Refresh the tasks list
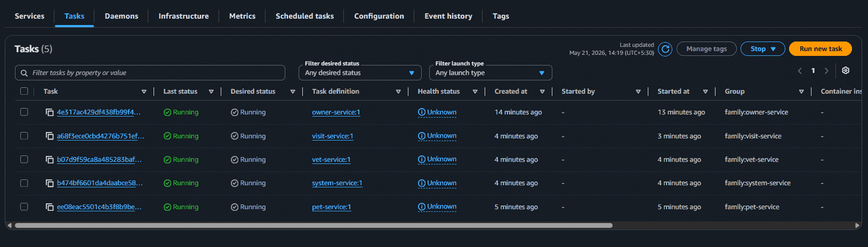Image resolution: width=868 pixels, height=247 pixels. (x=665, y=49)
